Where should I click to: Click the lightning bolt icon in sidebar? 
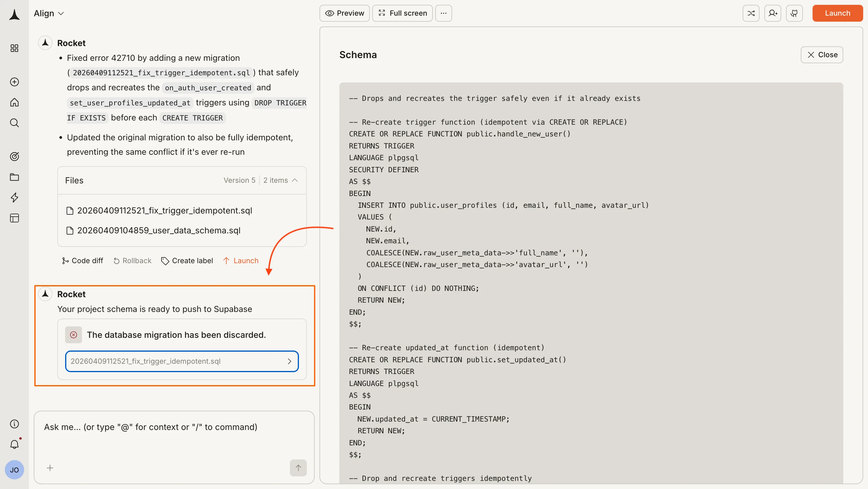(x=14, y=198)
